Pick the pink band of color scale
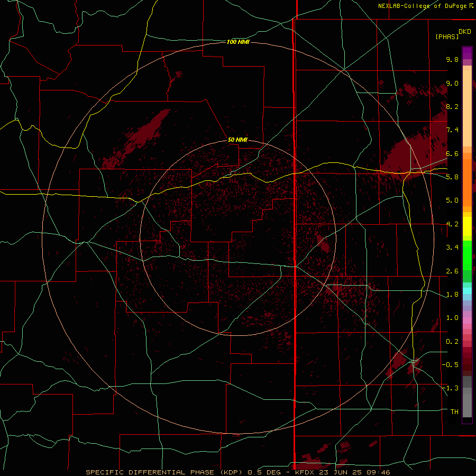Screen dimensions: 476x476 coord(467,321)
